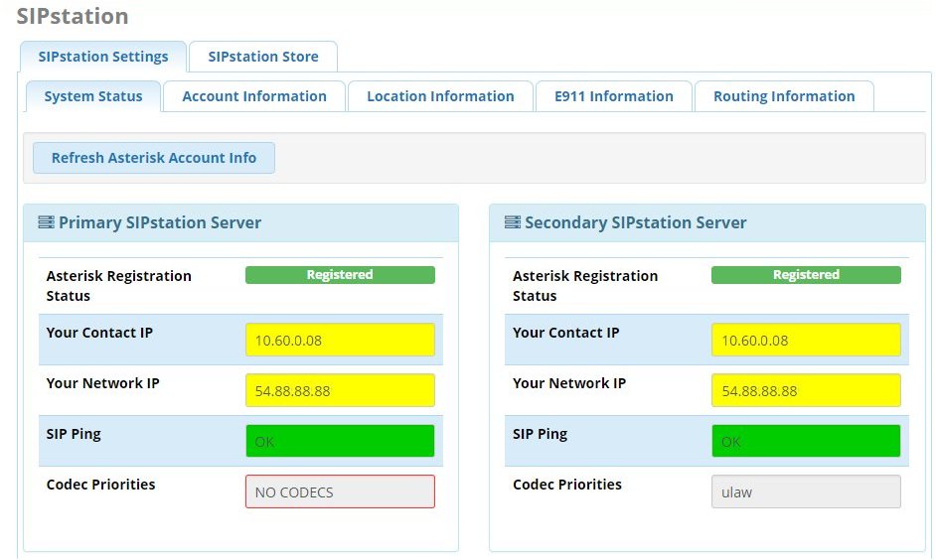Open the SIPstation Settings tab
936x560 pixels.
(103, 57)
